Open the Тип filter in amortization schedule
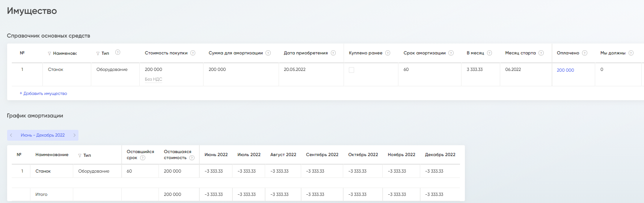The image size is (644, 203). 80,156
